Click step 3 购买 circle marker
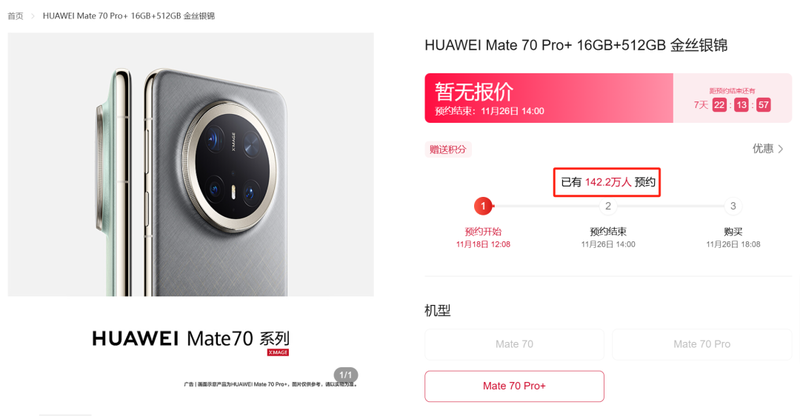Screen dimensions: 800x416 733,206
